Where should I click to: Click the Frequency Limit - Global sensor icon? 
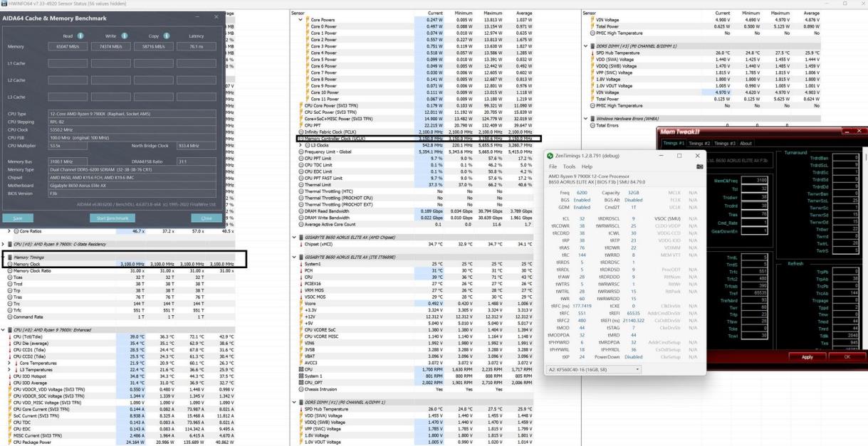pos(300,152)
